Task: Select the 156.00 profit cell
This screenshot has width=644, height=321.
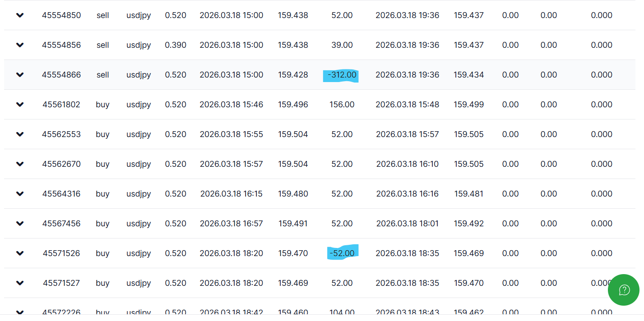Action: tap(342, 105)
